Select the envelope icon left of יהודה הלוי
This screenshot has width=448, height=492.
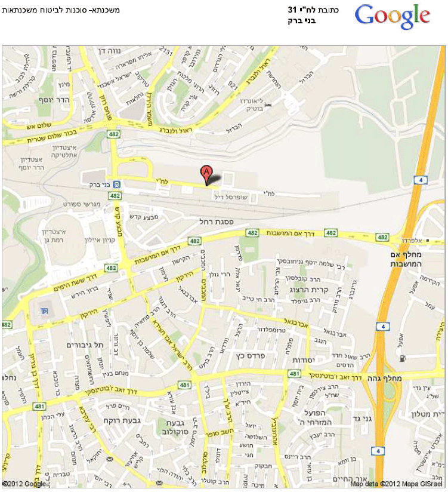tap(159, 482)
